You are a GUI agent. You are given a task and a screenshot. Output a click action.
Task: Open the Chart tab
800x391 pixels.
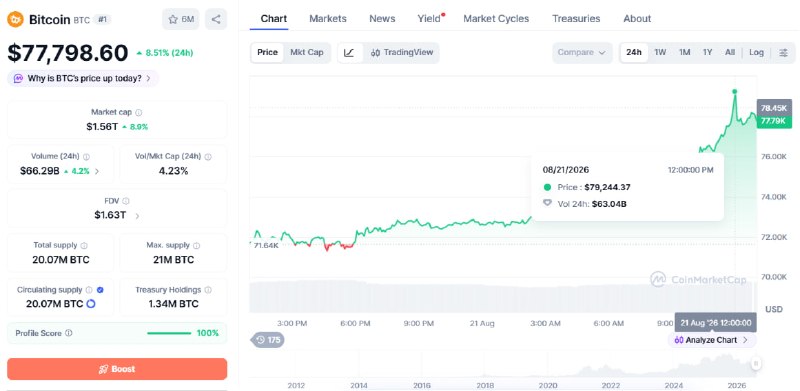click(x=274, y=19)
